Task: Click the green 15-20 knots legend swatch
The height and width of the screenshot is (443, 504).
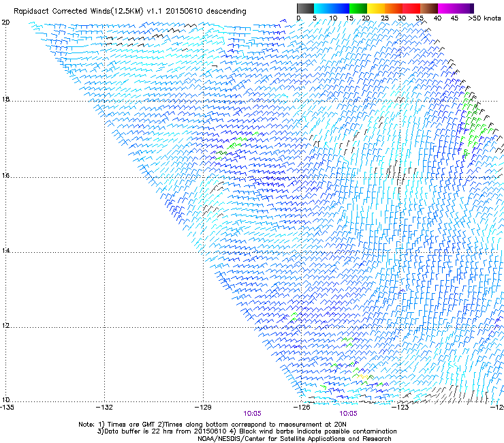Action: (358, 8)
